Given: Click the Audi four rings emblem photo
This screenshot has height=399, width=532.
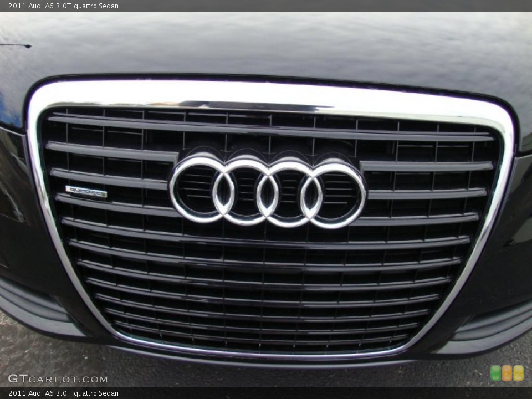Looking at the screenshot, I should tap(268, 192).
